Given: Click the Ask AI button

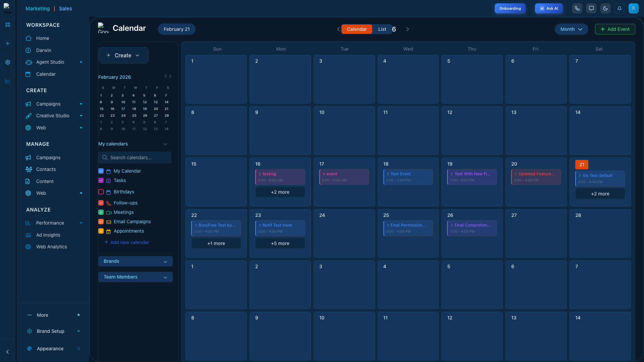Looking at the screenshot, I should coord(549,8).
